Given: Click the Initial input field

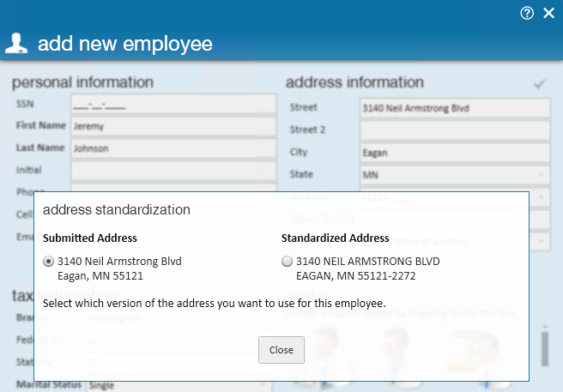Looking at the screenshot, I should (173, 171).
